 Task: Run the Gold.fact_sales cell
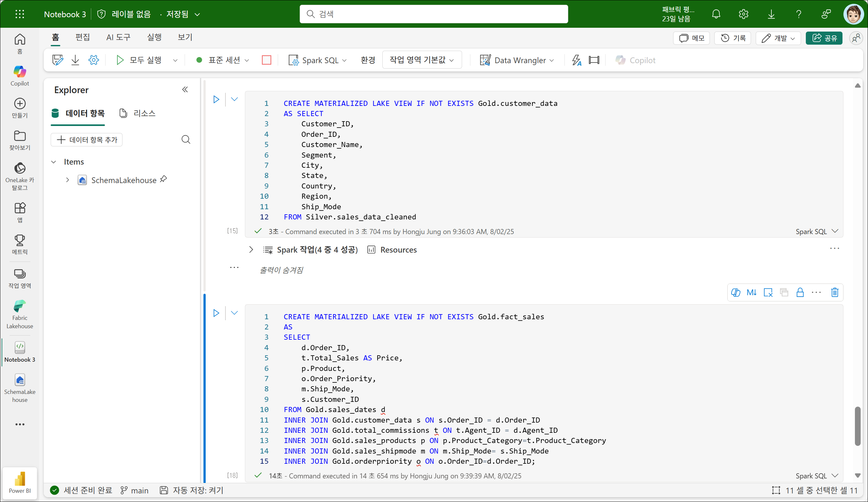coord(216,313)
